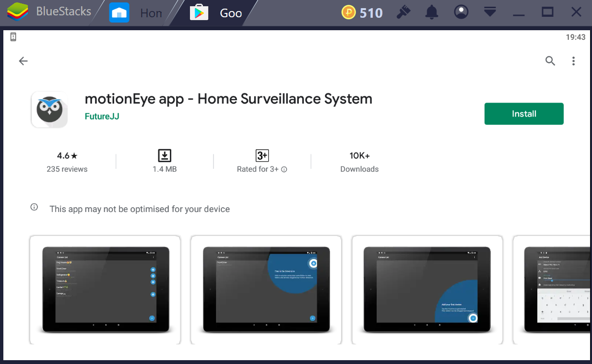The height and width of the screenshot is (364, 592).
Task: Open the 4.6 star rating
Action: pyautogui.click(x=67, y=155)
